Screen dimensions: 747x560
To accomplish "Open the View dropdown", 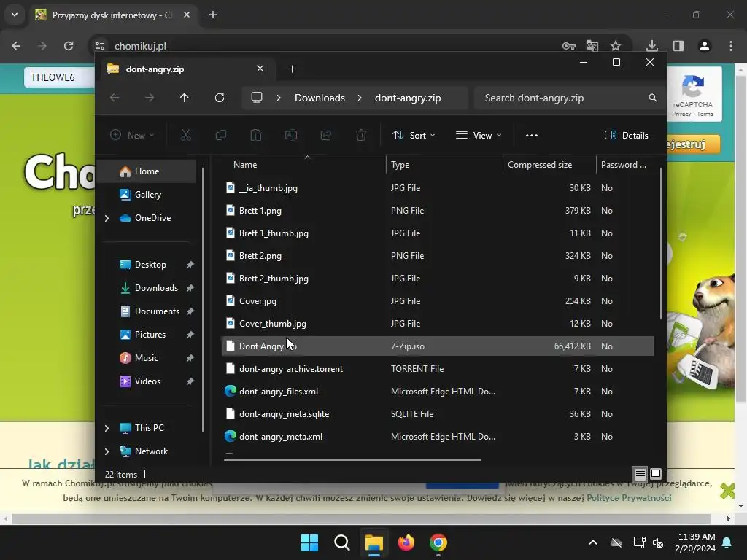I will (479, 135).
